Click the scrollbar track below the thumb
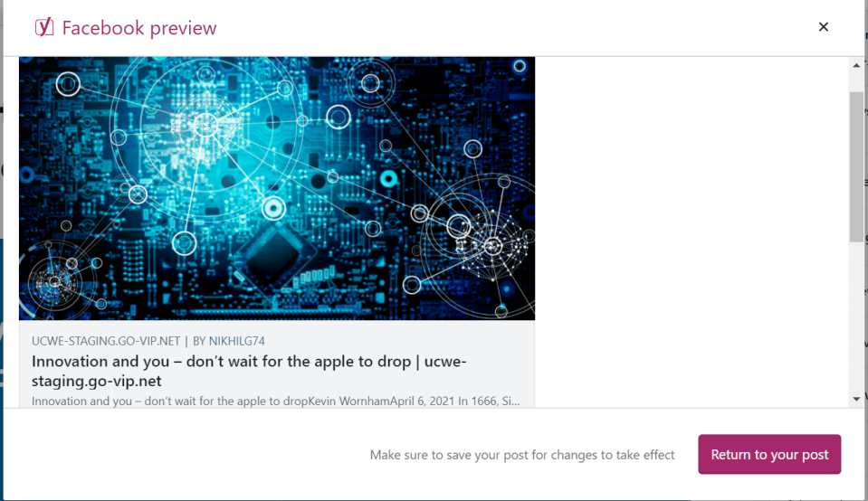 point(856,317)
